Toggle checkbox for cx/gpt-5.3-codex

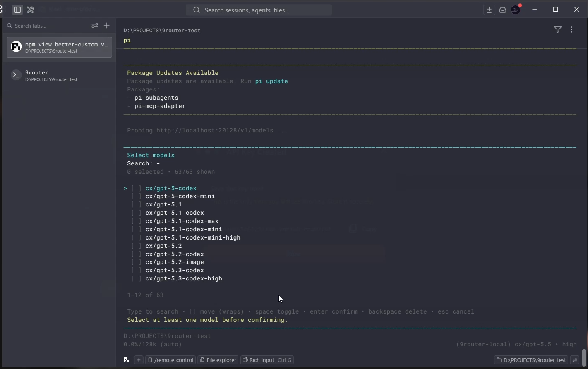[136, 271]
